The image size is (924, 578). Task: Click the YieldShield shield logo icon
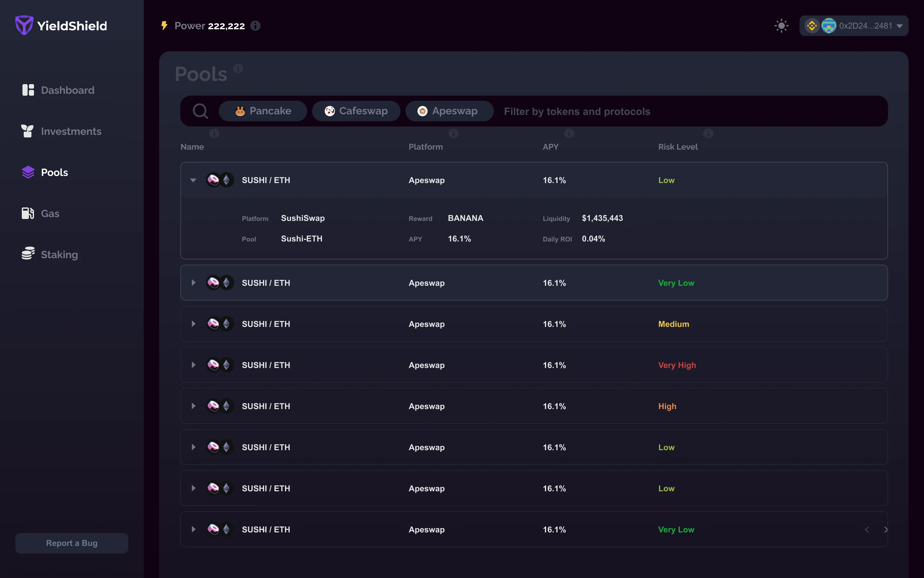[24, 25]
